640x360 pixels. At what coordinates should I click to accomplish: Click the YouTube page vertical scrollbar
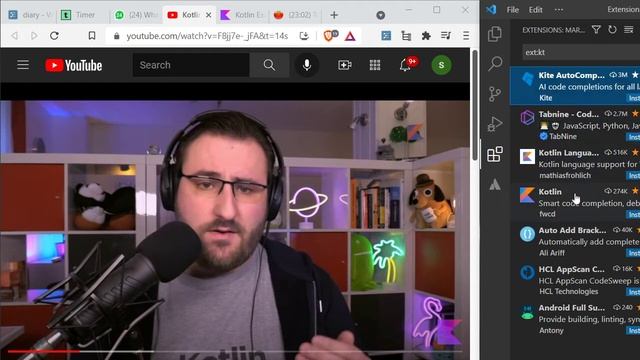474,105
